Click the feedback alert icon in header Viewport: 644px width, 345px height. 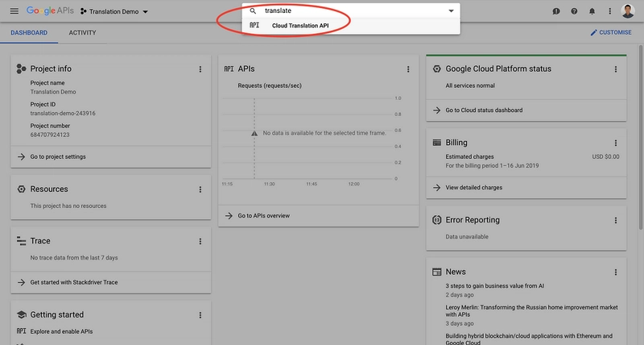tap(555, 11)
